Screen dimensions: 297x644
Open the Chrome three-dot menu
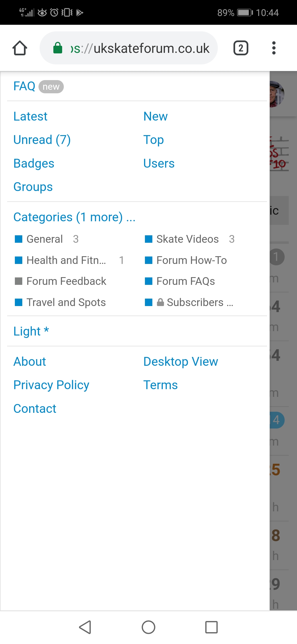[274, 48]
